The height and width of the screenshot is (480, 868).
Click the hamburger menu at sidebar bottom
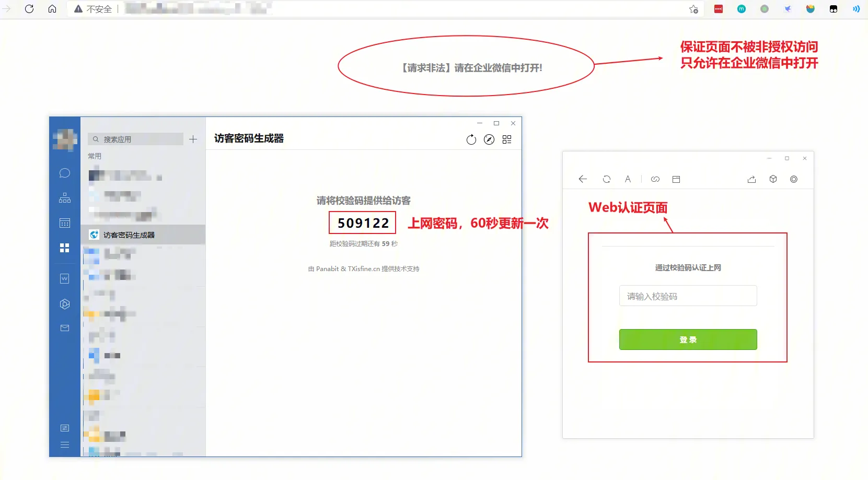tap(65, 445)
